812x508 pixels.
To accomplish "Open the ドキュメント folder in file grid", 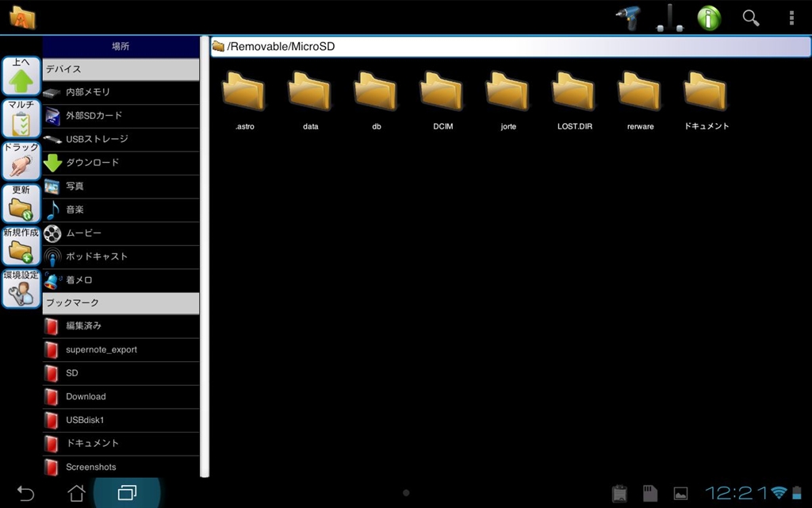I will [707, 101].
